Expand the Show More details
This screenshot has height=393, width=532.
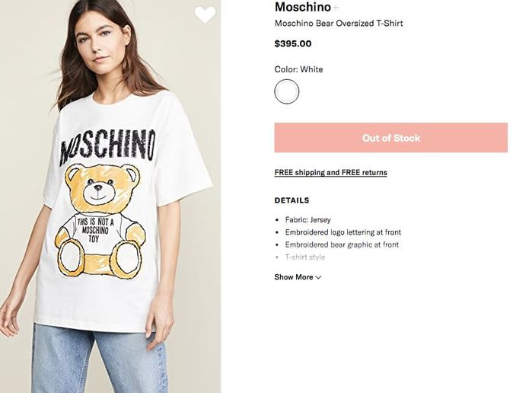point(294,277)
